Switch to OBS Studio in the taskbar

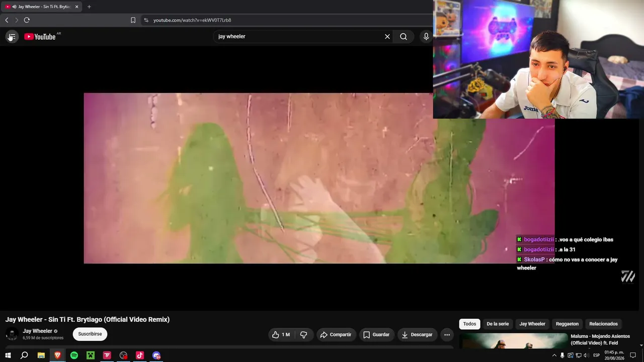[123, 355]
